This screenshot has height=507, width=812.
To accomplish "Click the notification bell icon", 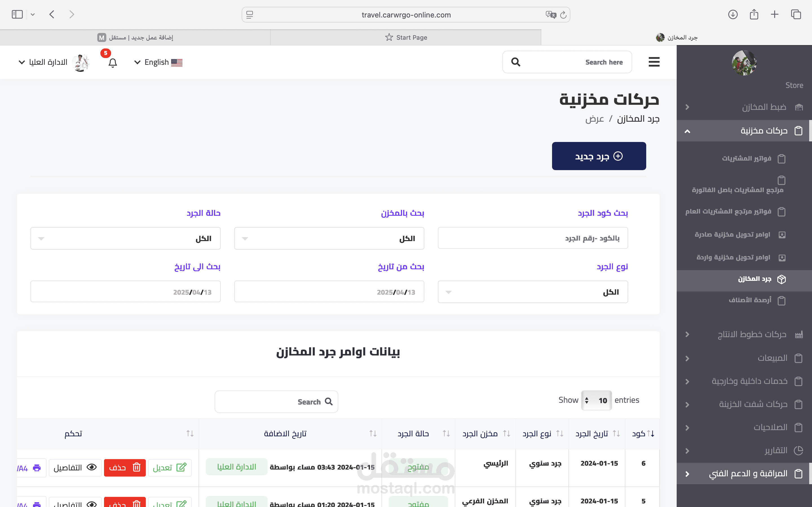I will (x=113, y=63).
